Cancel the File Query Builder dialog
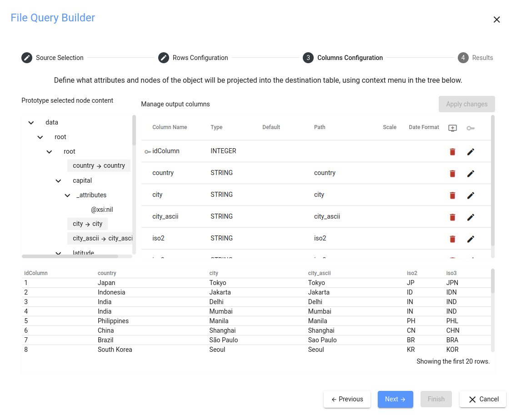 tap(482, 399)
